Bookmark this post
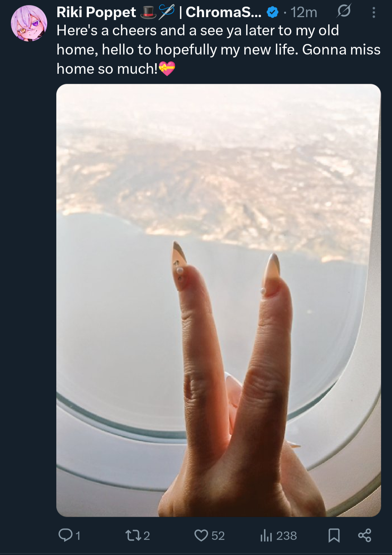Viewport: 392px width, 555px height. tap(334, 535)
